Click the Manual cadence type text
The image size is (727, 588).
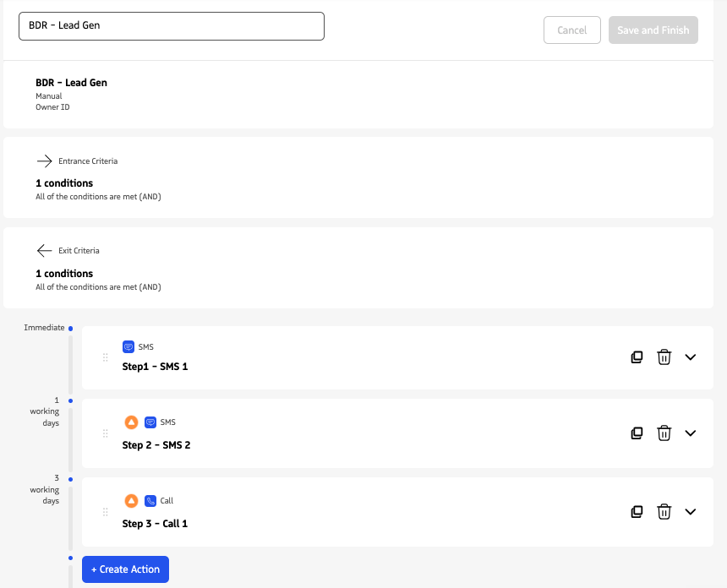pos(49,96)
